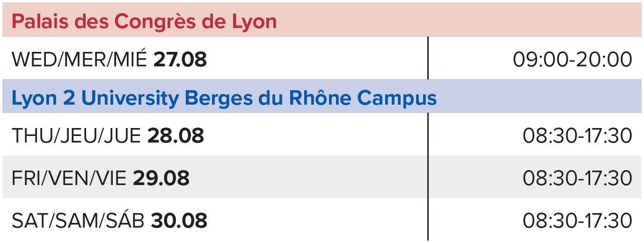
Task: Click the 09:00-20:00 opening hours
Action: (572, 60)
